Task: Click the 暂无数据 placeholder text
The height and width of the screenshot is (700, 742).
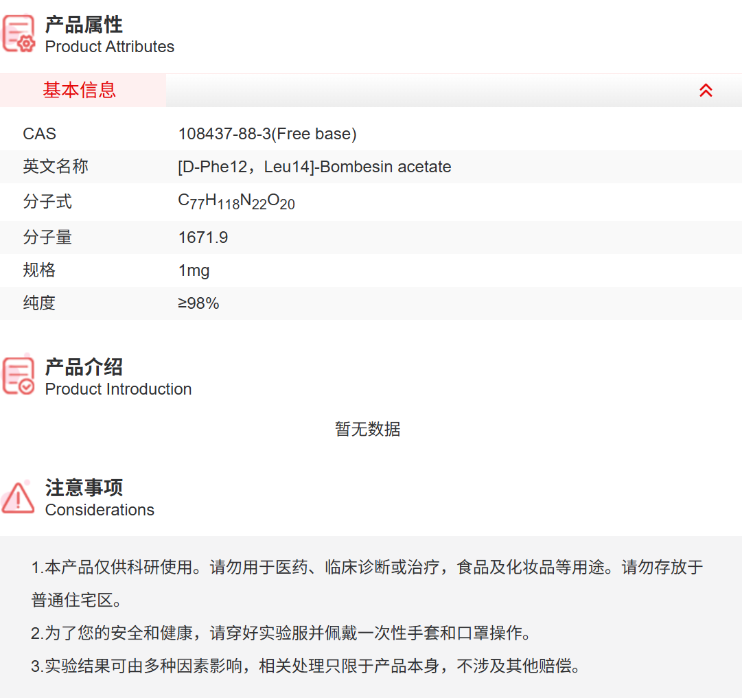Action: [x=368, y=430]
